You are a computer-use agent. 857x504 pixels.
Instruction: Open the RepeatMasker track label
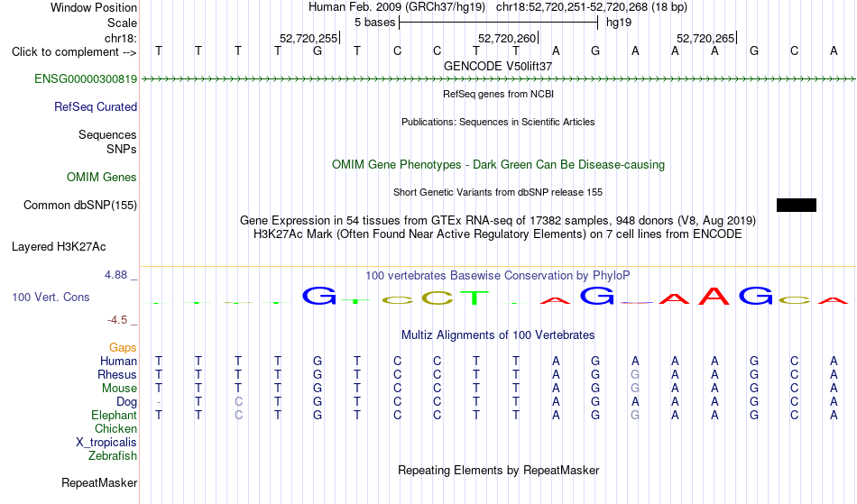click(99, 482)
